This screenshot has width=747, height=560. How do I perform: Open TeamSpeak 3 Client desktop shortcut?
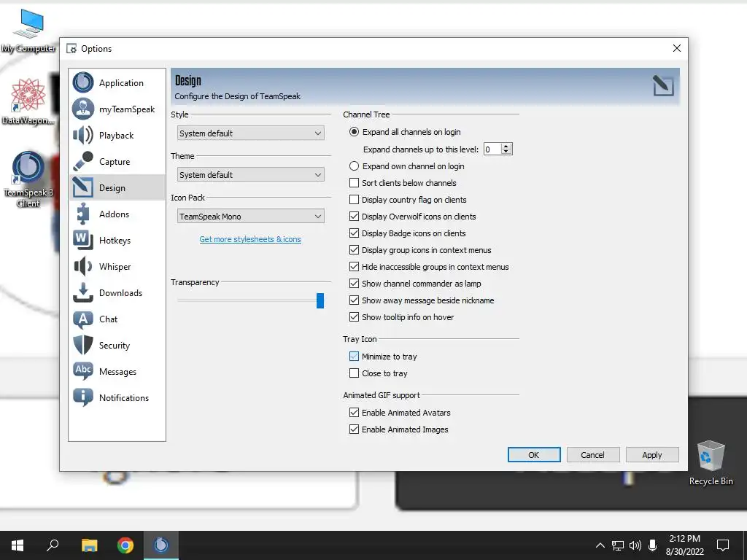click(x=28, y=179)
